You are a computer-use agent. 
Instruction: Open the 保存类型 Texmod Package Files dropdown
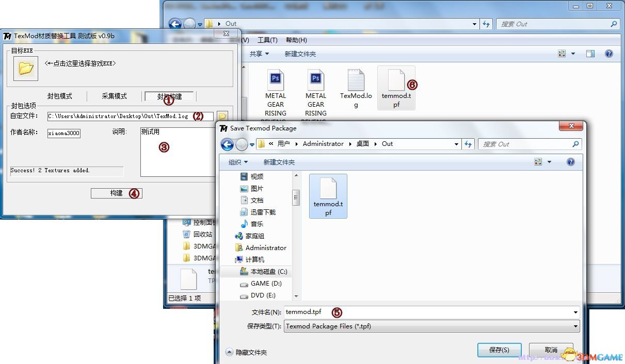(431, 326)
